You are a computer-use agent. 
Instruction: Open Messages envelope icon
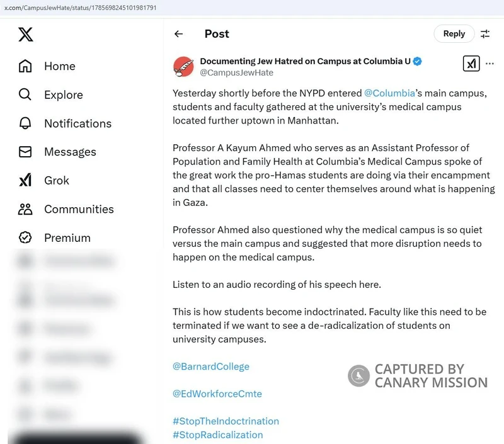[25, 152]
